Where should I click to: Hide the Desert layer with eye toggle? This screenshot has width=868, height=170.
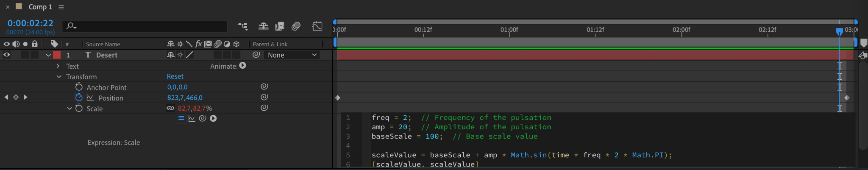[x=7, y=55]
